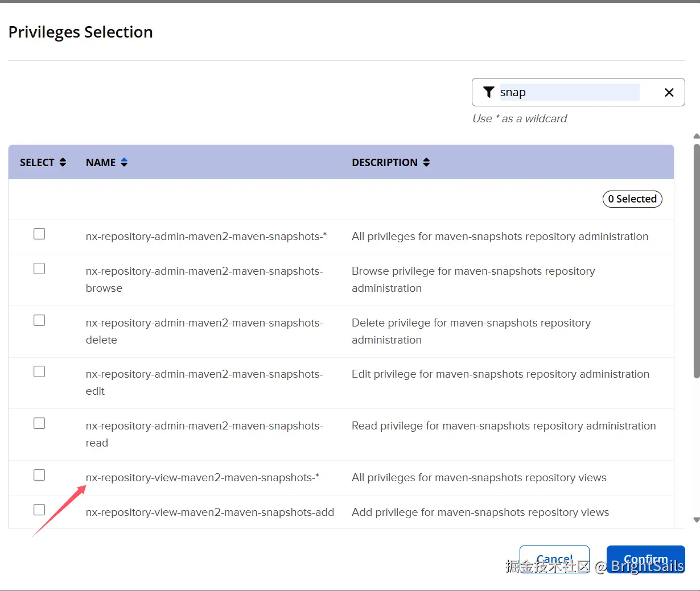Click name nx-repository-view-maven2-maven-snapshots-*

tap(203, 478)
